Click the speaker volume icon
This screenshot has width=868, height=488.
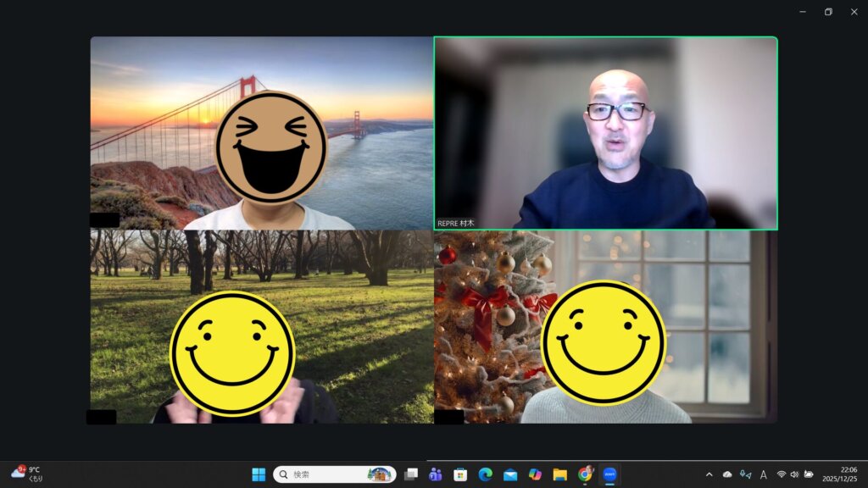tap(794, 474)
